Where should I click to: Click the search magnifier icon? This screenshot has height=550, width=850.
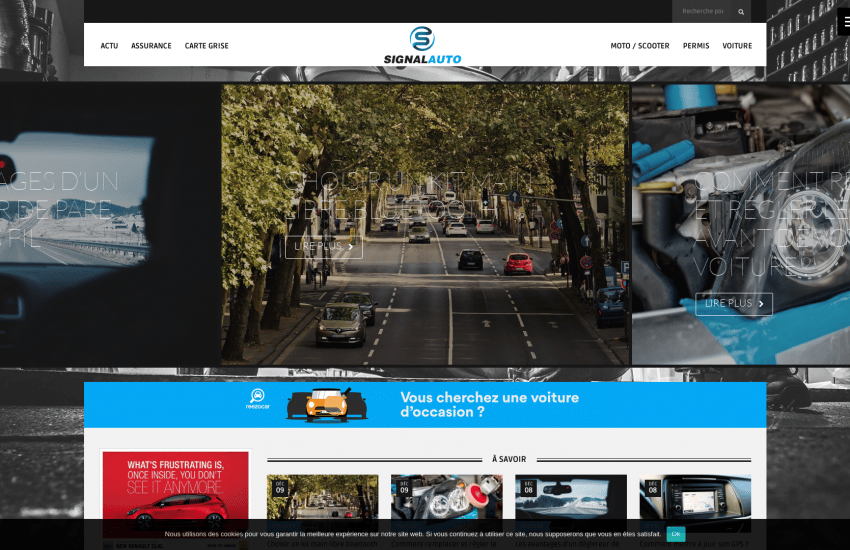tap(741, 12)
